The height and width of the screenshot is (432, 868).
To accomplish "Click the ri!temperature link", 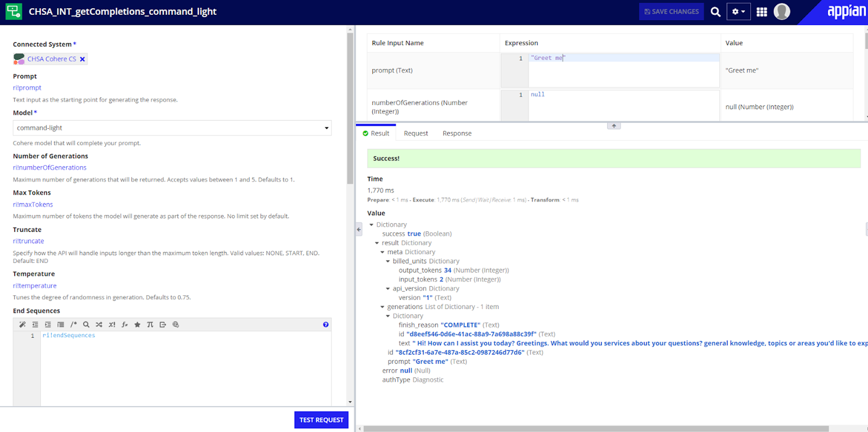I will (35, 286).
